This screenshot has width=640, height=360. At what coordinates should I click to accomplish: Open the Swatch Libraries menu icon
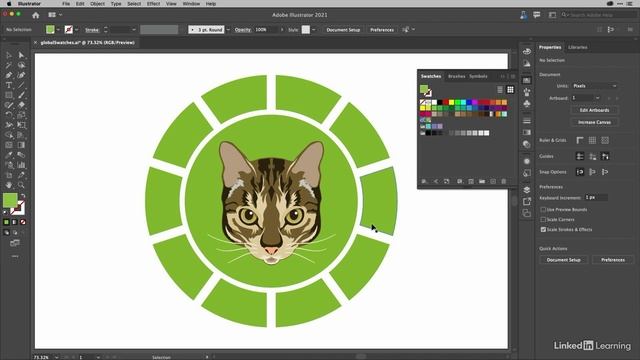coord(424,181)
